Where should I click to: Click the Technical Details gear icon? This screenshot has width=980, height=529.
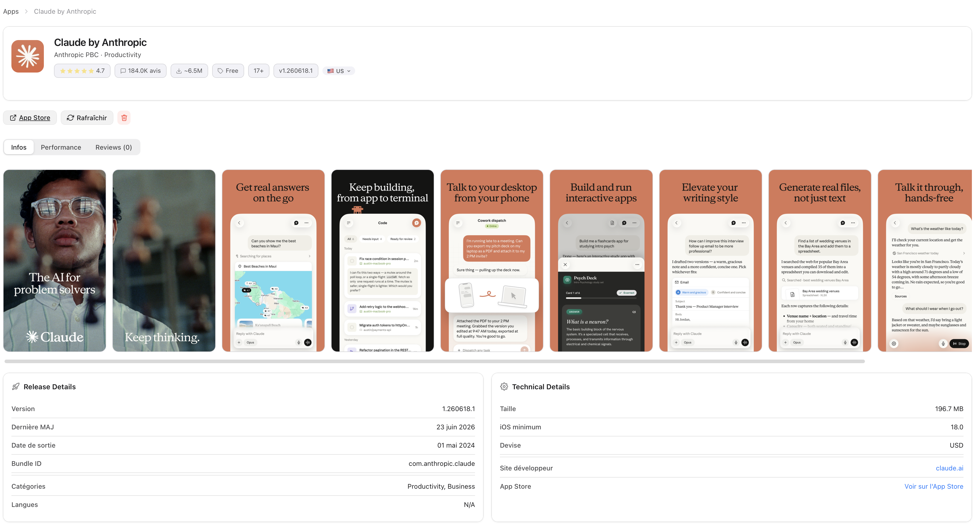point(504,387)
